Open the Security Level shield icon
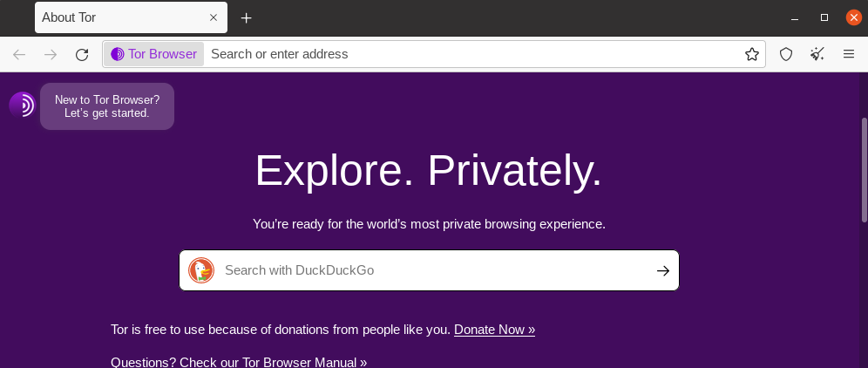 coord(786,54)
